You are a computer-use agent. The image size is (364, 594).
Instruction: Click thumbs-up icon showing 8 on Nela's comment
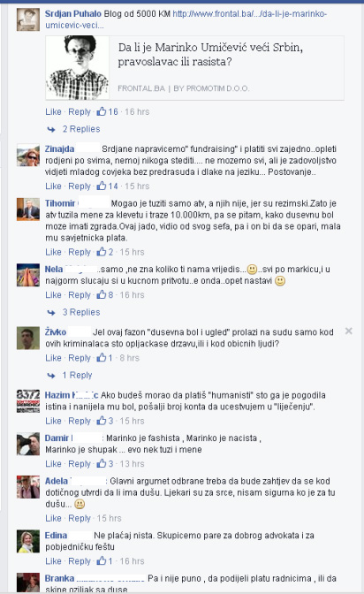pos(101,294)
